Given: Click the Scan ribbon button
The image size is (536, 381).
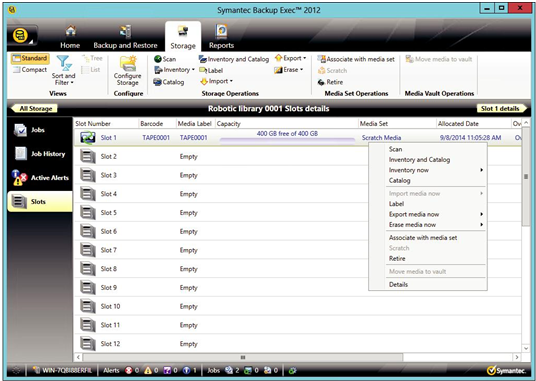Looking at the screenshot, I should point(165,59).
